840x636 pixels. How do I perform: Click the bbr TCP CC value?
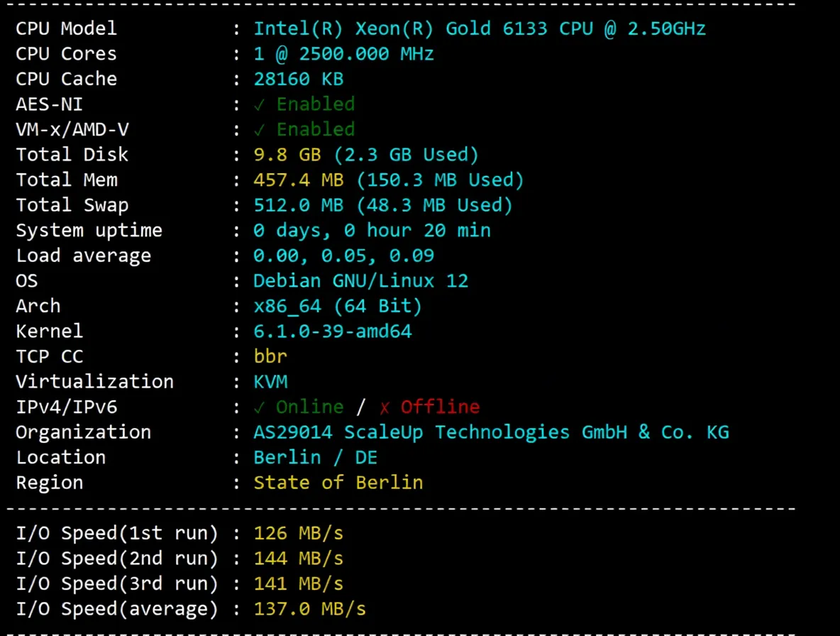tap(270, 356)
